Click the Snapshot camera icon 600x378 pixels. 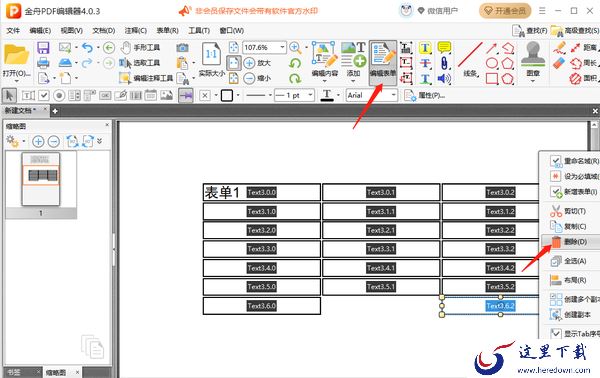pos(182,48)
